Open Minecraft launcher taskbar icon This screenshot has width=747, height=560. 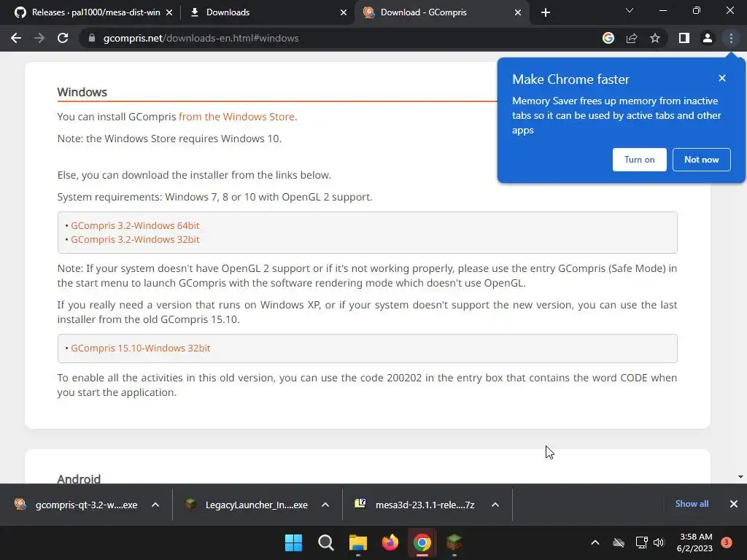pyautogui.click(x=454, y=542)
